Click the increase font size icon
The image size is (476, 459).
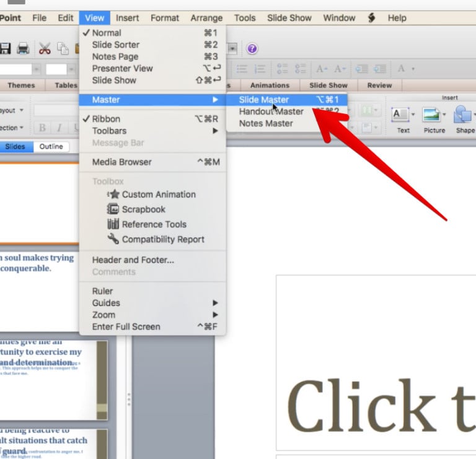click(322, 69)
